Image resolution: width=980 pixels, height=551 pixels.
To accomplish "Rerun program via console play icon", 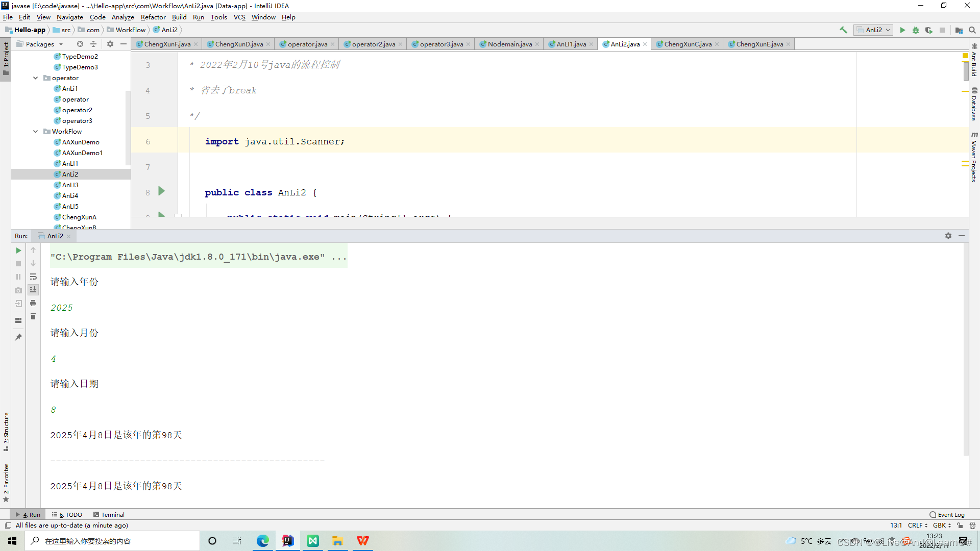I will click(x=18, y=251).
